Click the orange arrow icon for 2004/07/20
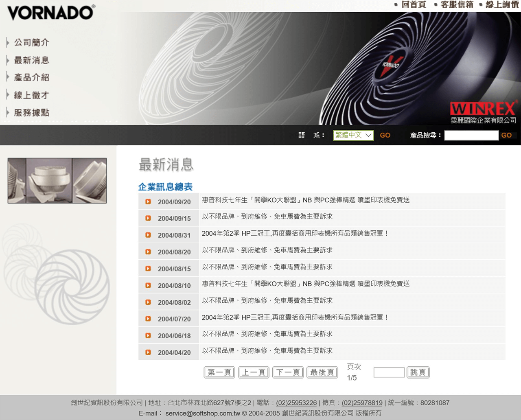Screen dimensions: 521x420 tap(148, 319)
